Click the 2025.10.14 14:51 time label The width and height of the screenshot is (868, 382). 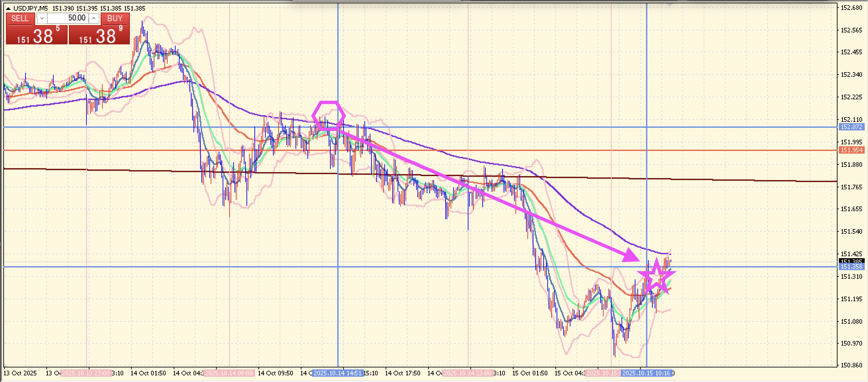pyautogui.click(x=337, y=373)
